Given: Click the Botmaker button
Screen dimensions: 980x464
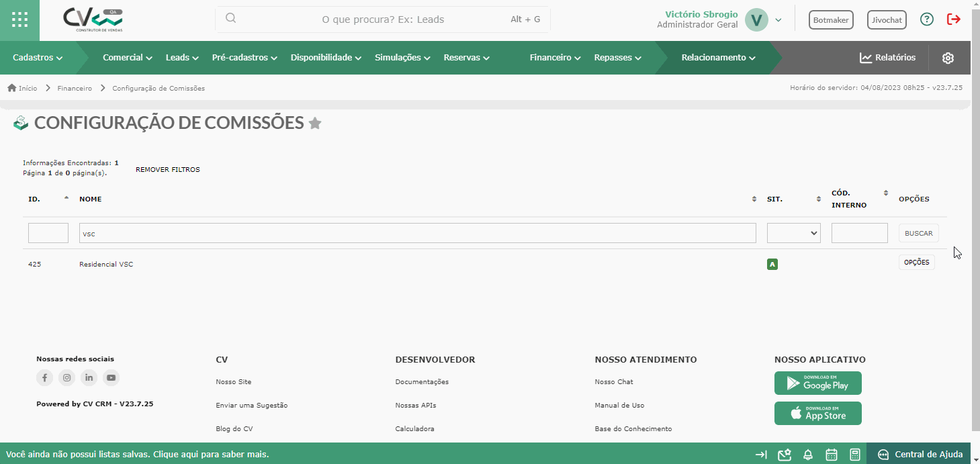Looking at the screenshot, I should pos(831,20).
